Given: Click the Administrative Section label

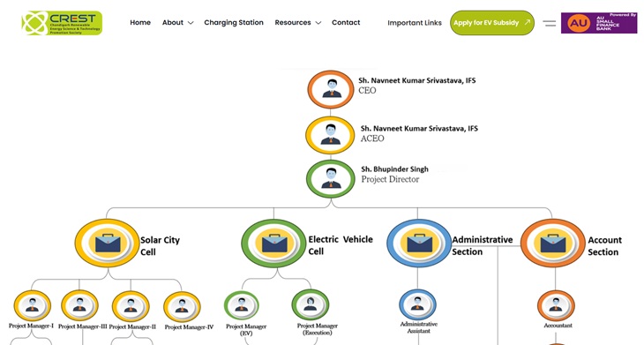Looking at the screenshot, I should (x=483, y=245).
